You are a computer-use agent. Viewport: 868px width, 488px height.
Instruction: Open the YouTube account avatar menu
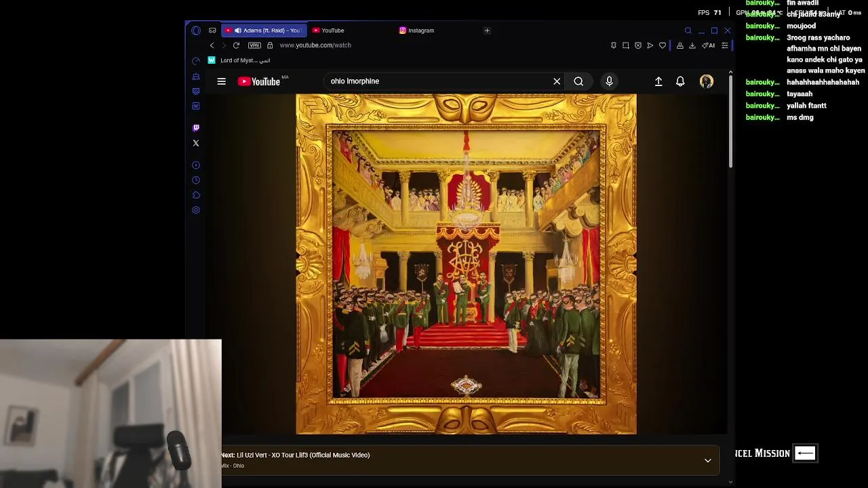[x=707, y=81]
